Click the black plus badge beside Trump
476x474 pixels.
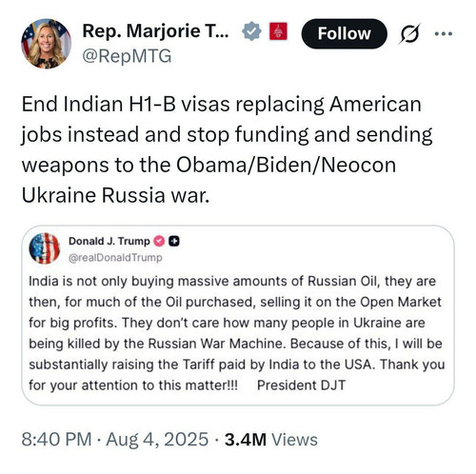coord(173,242)
